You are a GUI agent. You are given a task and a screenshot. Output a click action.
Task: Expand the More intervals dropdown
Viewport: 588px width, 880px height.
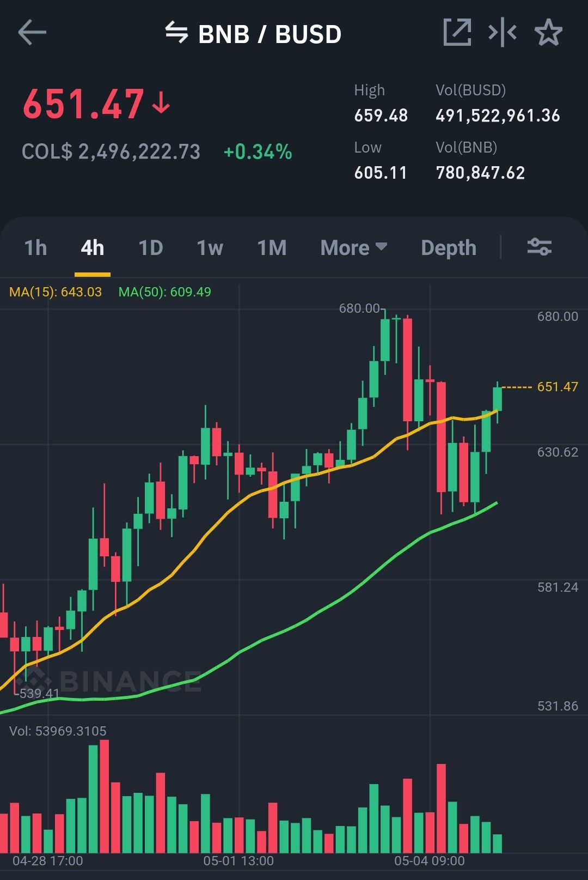click(x=354, y=248)
